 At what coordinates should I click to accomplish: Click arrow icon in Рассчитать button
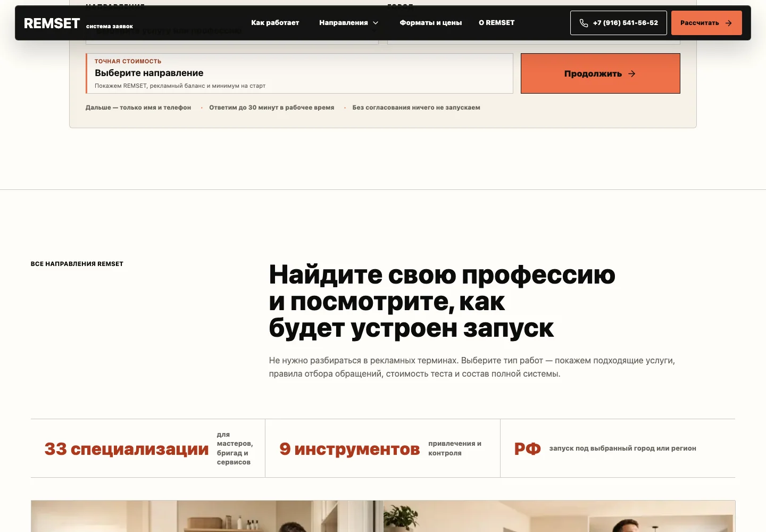(729, 23)
